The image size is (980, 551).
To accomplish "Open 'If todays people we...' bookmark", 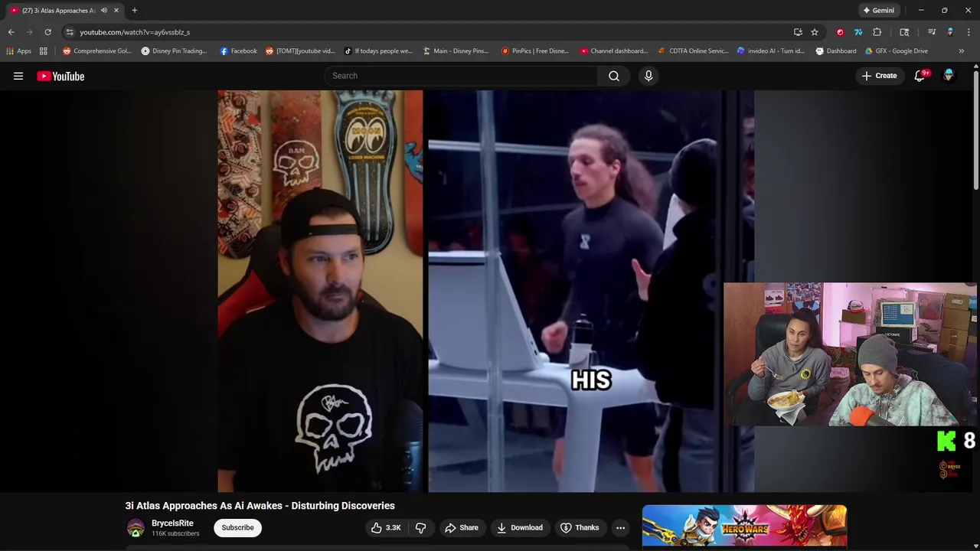I will coord(378,51).
